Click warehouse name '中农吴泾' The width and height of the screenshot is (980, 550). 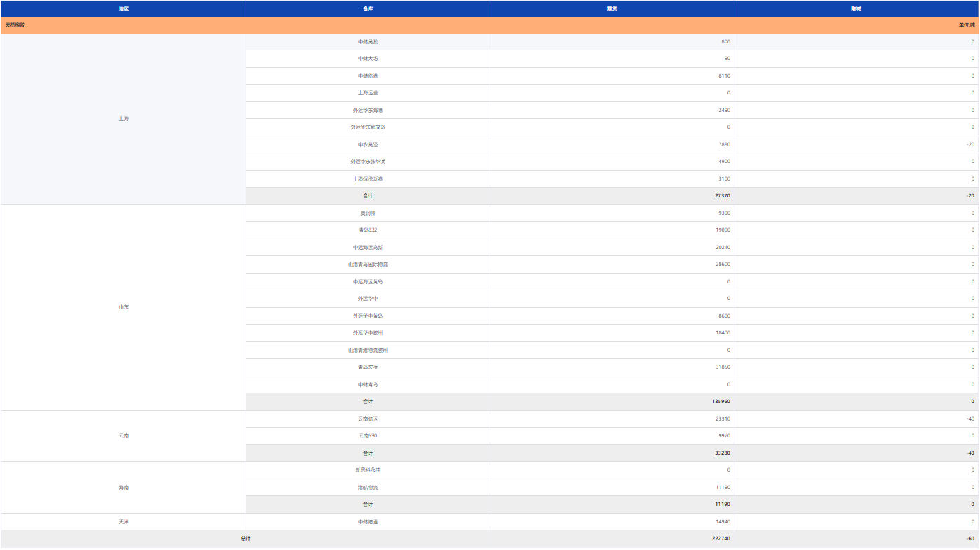pos(368,144)
